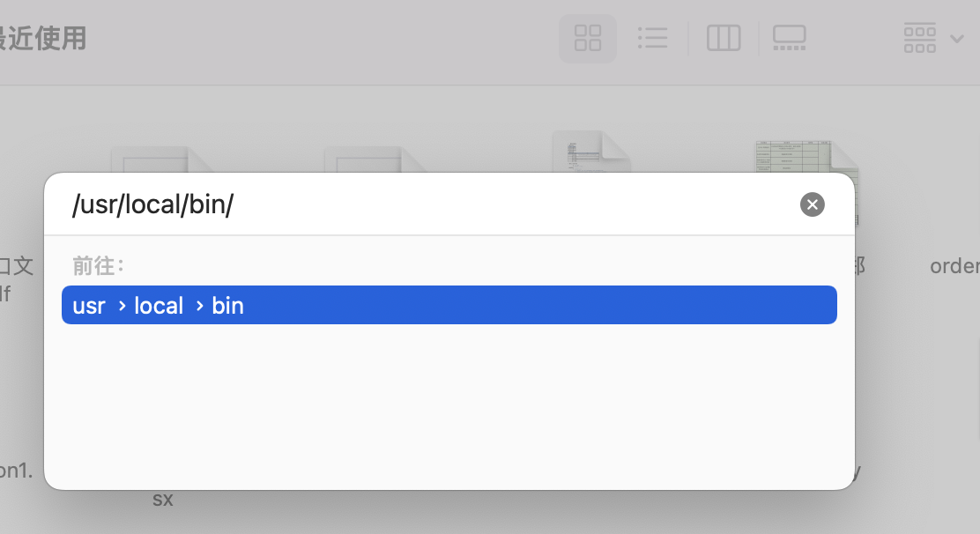Click the 最近使用 window title

(x=43, y=38)
